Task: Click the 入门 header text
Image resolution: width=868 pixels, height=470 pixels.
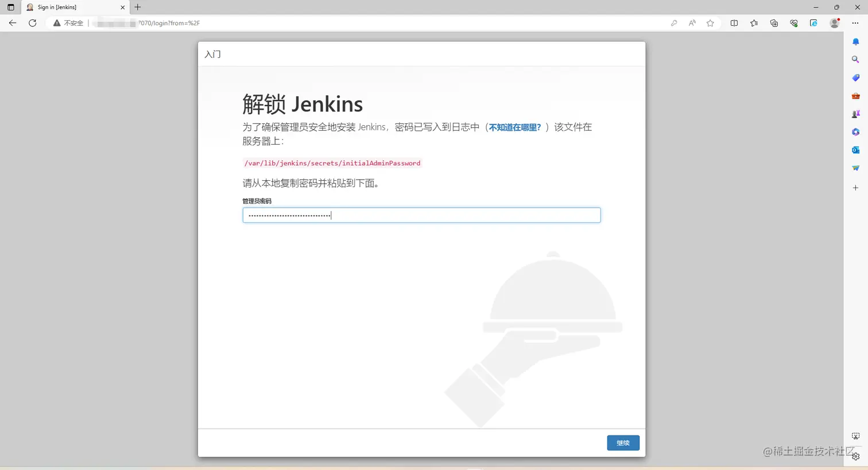Action: (x=212, y=54)
